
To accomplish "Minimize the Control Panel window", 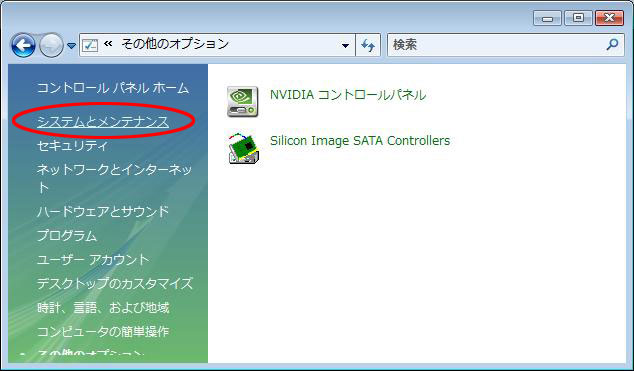I will coord(547,18).
